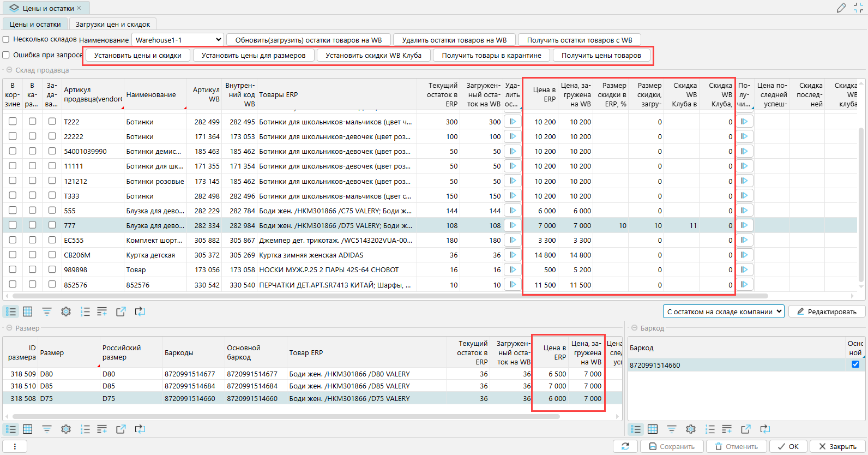868x455 pixels.
Task: Click numbered-list icon under the main table
Action: 85,312
